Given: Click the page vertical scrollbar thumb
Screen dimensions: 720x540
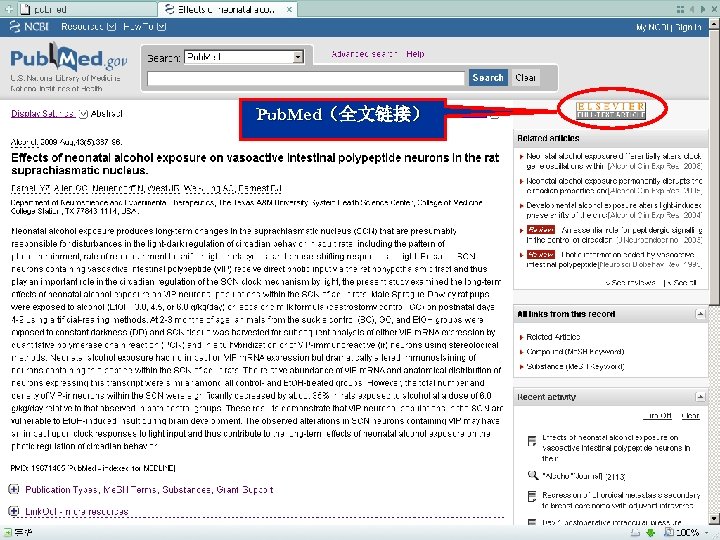Looking at the screenshot, I should pos(714,170).
